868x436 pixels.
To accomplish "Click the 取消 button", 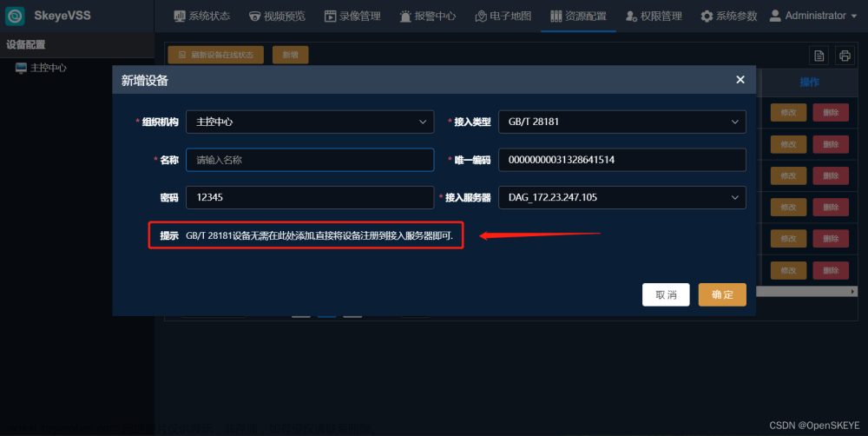I will (666, 294).
